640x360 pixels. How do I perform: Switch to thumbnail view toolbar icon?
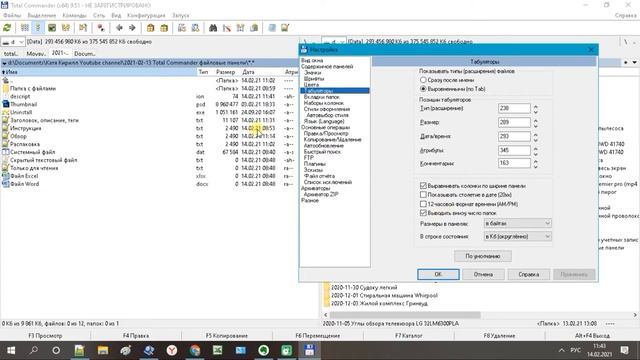click(x=52, y=28)
